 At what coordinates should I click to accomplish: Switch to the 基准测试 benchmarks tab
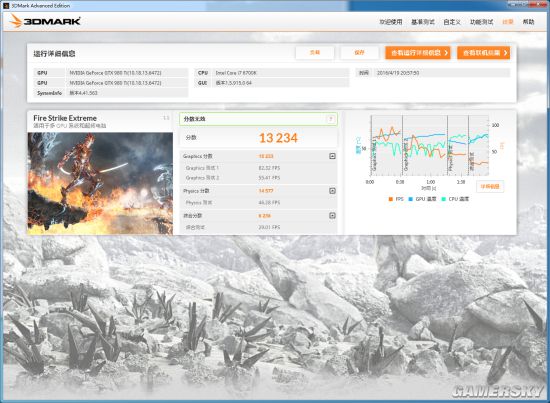(x=423, y=22)
